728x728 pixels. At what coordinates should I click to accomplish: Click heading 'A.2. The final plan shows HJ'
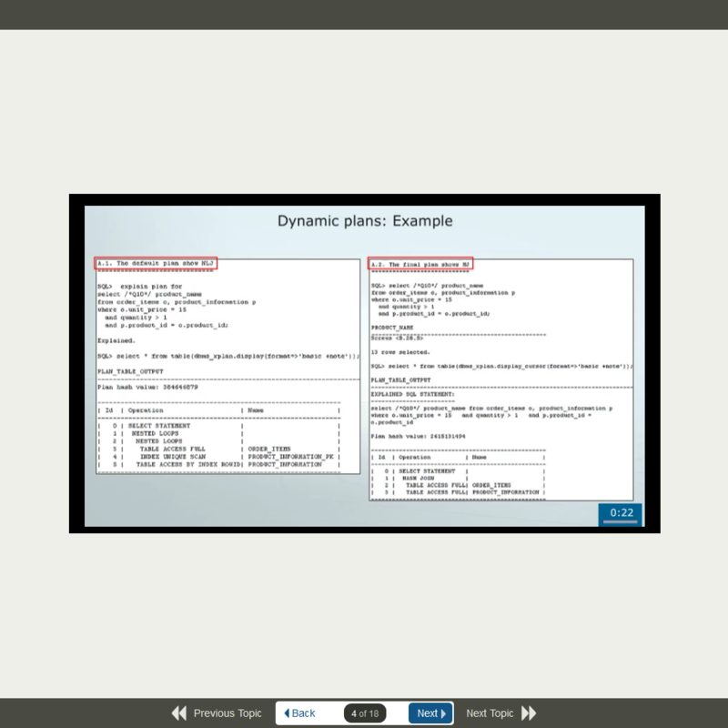[420, 264]
